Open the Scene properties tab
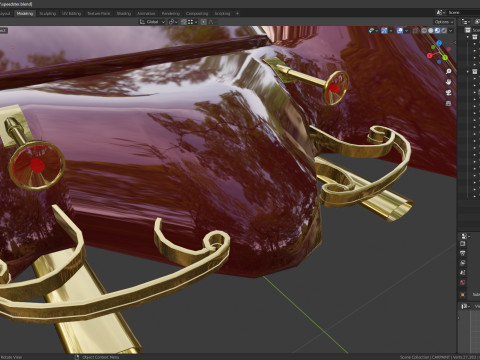This screenshot has height=360, width=480. point(463,272)
